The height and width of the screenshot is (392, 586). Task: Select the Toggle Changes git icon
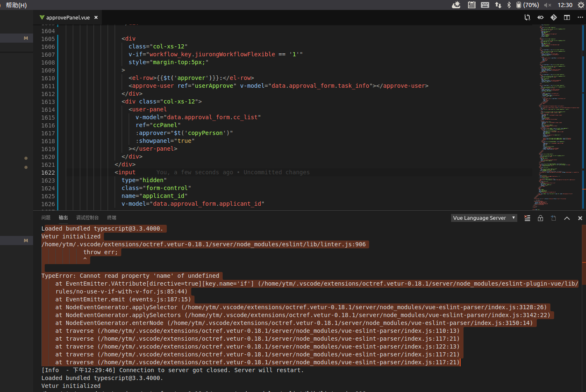pos(527,17)
